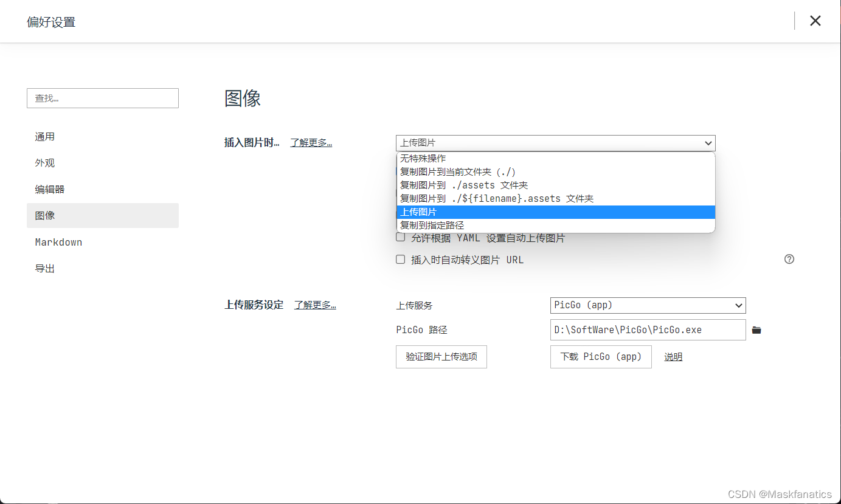The height and width of the screenshot is (504, 841).
Task: Open the 说明 link
Action: click(673, 357)
